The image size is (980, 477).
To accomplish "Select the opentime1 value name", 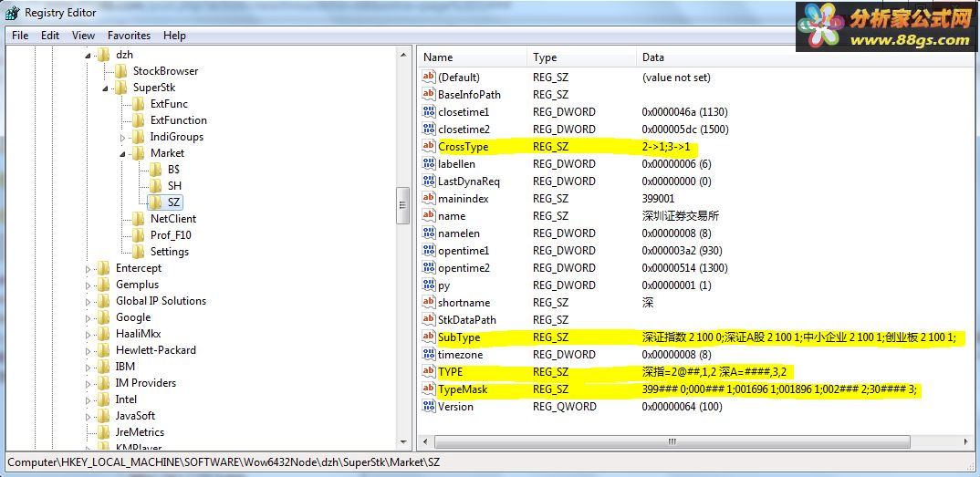I will point(464,251).
